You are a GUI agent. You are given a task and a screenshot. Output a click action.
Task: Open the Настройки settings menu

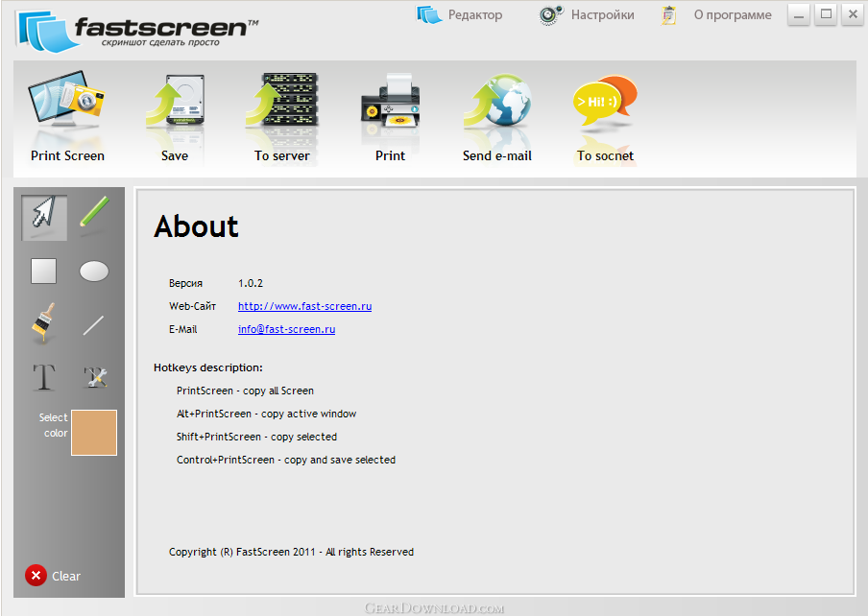pyautogui.click(x=587, y=15)
